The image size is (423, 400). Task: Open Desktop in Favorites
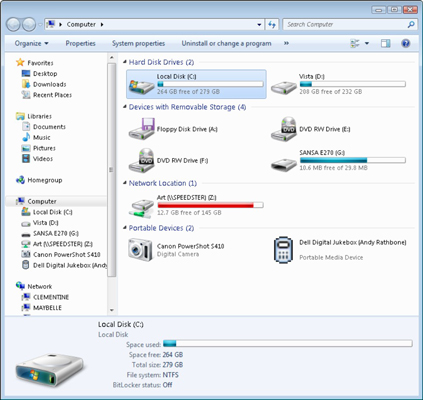point(45,73)
